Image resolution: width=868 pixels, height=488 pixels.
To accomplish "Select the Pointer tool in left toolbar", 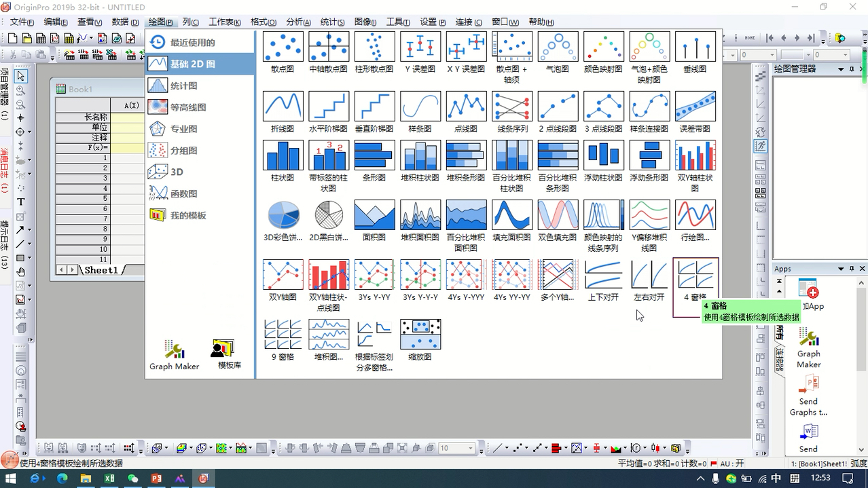I will click(x=21, y=76).
